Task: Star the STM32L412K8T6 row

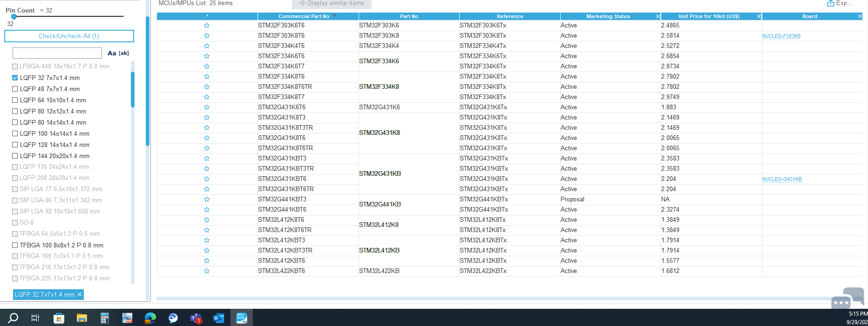Action: point(206,220)
